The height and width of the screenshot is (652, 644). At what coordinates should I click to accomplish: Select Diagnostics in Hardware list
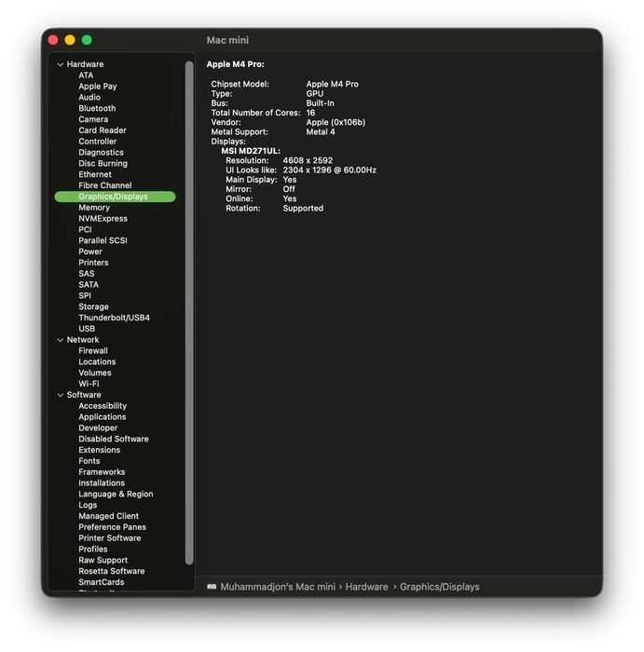[101, 153]
